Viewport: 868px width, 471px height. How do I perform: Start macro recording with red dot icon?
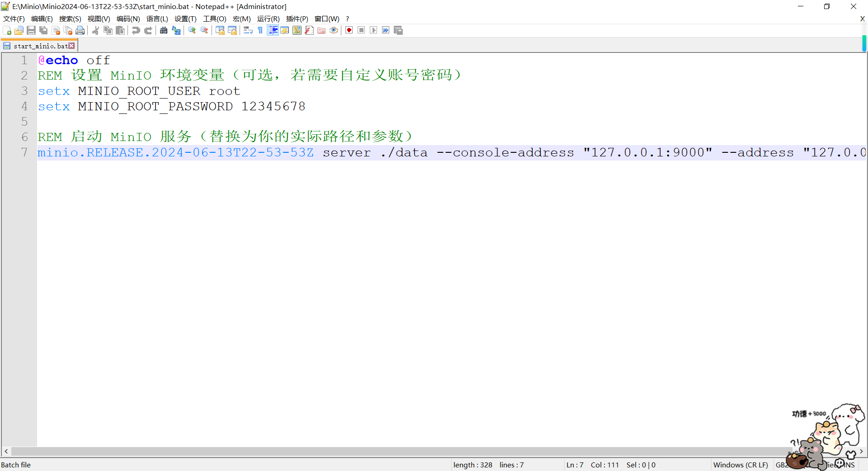coord(349,30)
